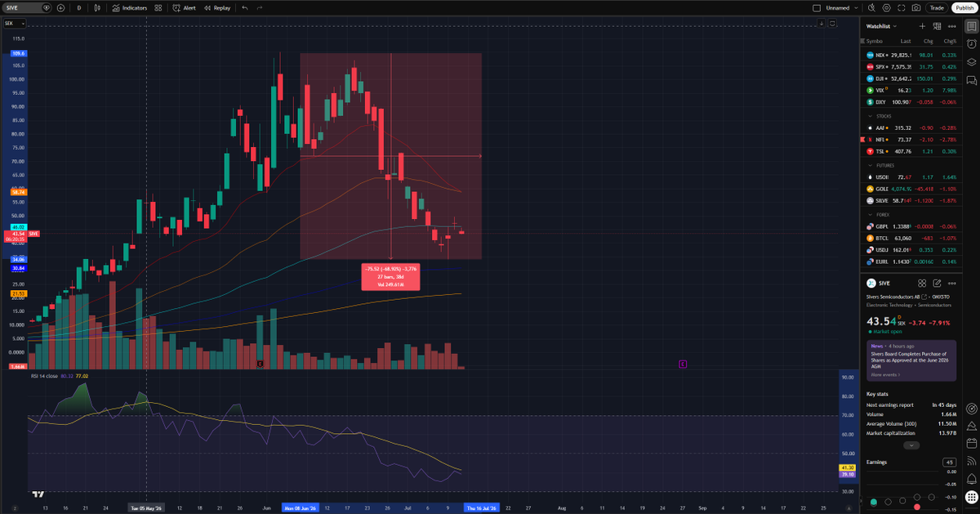This screenshot has height=514, width=980.
Task: Click More events link
Action: tap(884, 374)
